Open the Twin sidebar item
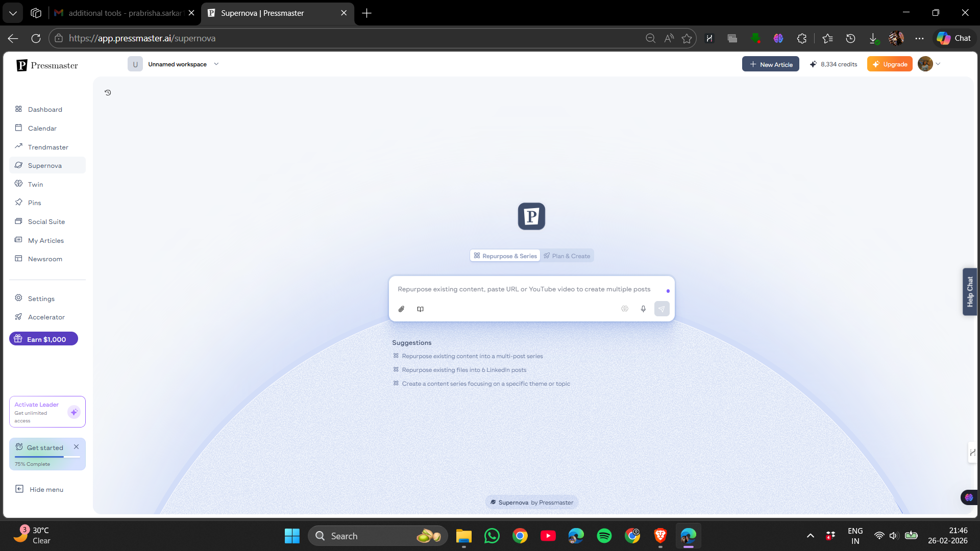The height and width of the screenshot is (551, 980). point(35,184)
